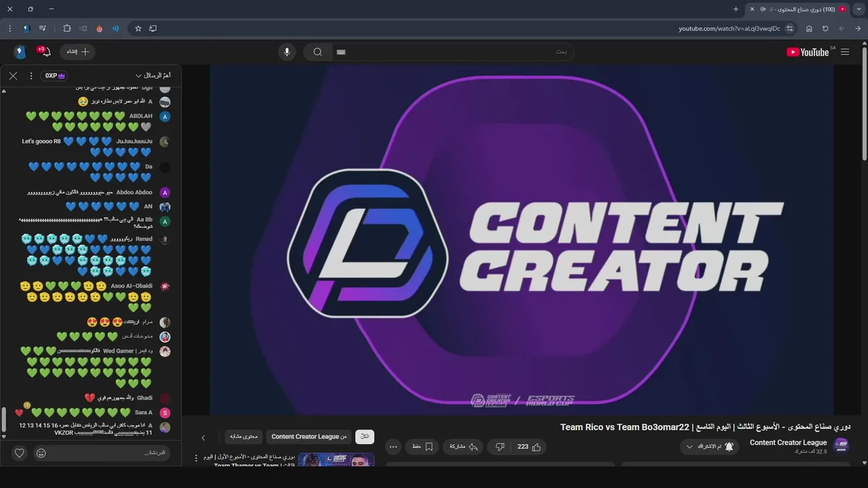Open the Team Thamer recommended video thumbnail
The width and height of the screenshot is (868, 488).
coord(336,460)
